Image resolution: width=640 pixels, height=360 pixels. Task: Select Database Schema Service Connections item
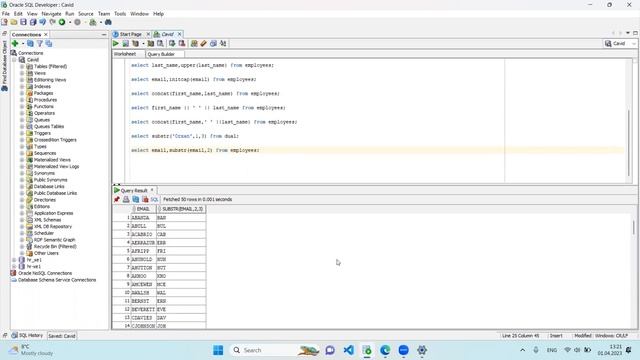click(57, 280)
